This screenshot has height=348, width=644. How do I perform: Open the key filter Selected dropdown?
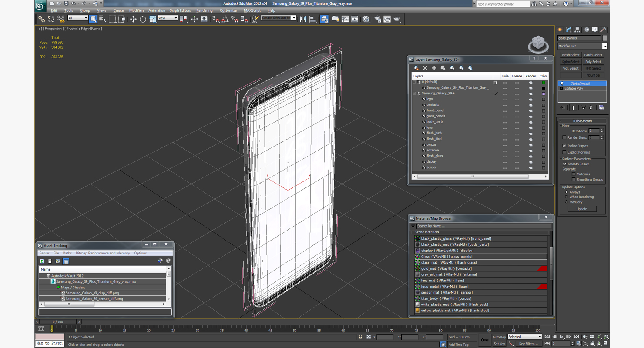[524, 337]
